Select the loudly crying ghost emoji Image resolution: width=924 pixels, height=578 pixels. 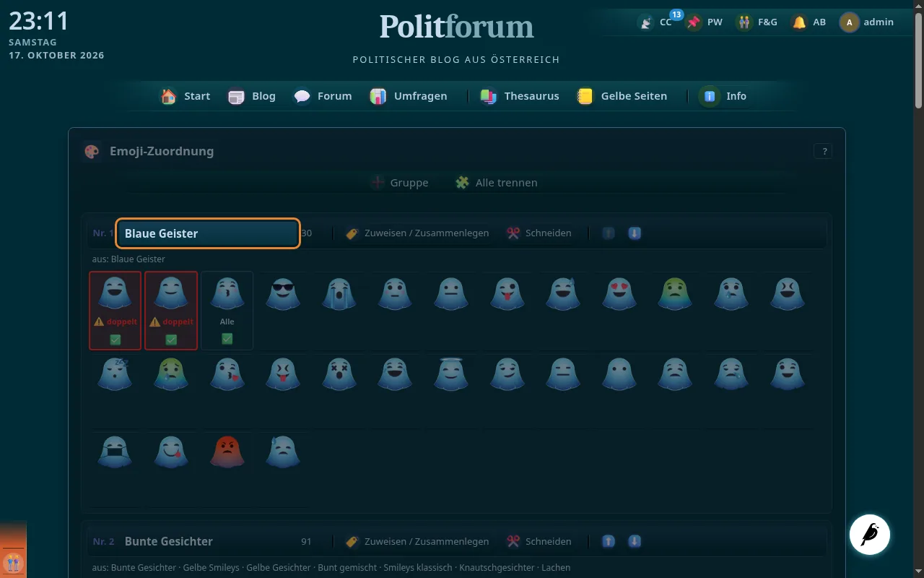click(x=339, y=294)
